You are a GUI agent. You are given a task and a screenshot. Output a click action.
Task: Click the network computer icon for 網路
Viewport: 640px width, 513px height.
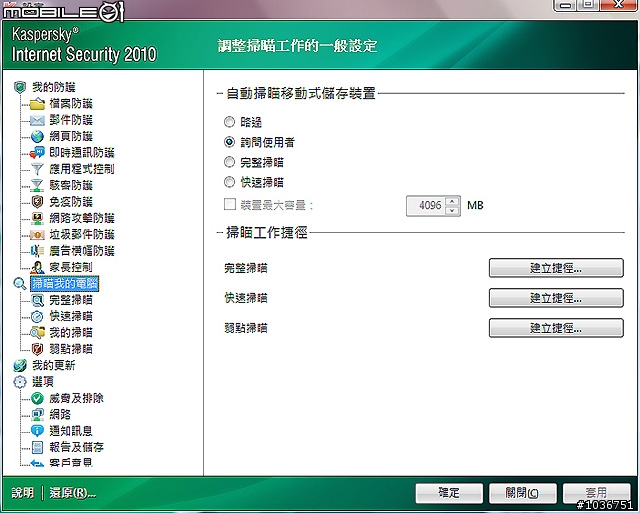[x=37, y=414]
